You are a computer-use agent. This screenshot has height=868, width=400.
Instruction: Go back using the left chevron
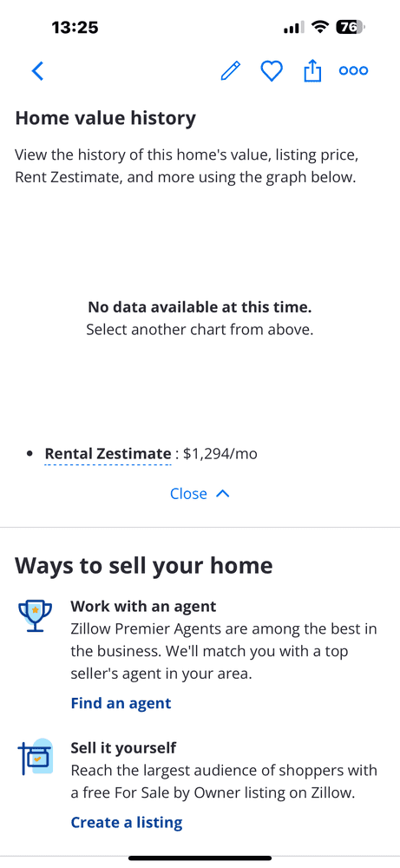(x=37, y=71)
